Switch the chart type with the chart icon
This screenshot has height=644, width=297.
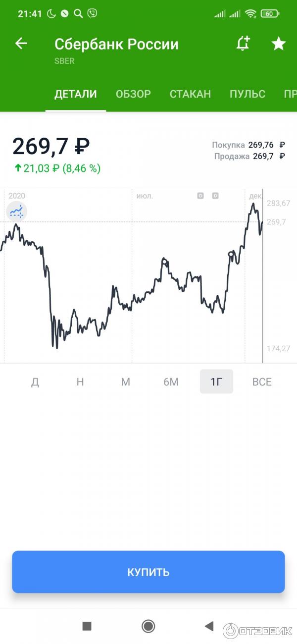point(16,212)
